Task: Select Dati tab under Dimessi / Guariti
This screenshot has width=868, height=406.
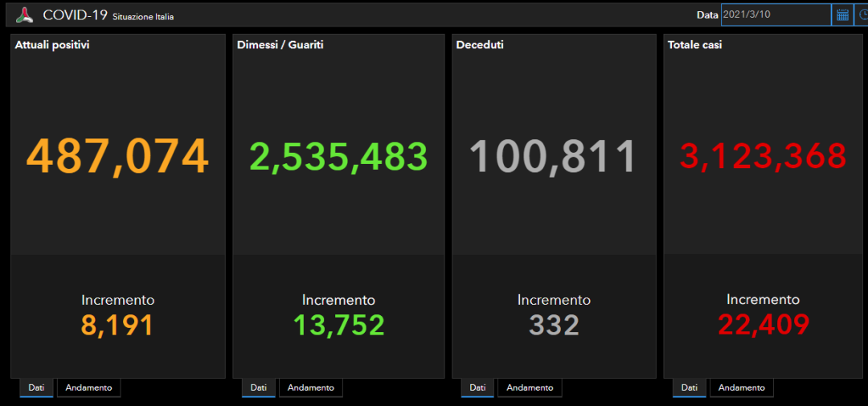Action: pos(259,388)
